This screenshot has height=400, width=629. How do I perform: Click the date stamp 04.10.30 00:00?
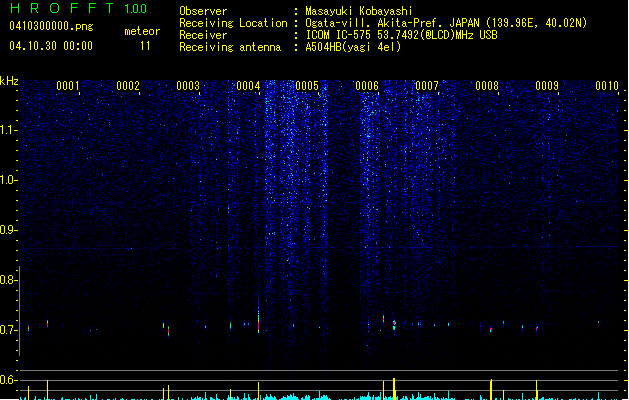click(x=51, y=46)
